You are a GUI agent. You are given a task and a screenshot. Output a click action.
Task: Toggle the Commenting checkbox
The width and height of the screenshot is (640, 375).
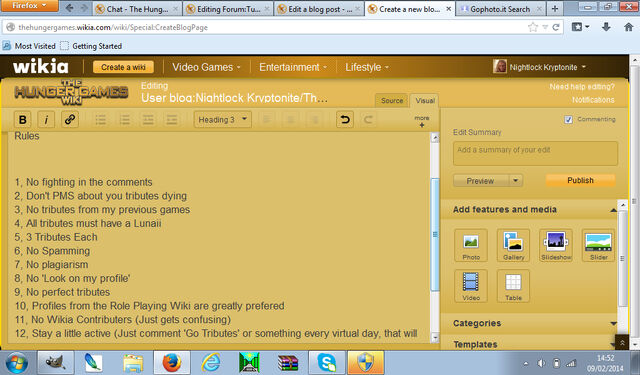(x=568, y=120)
